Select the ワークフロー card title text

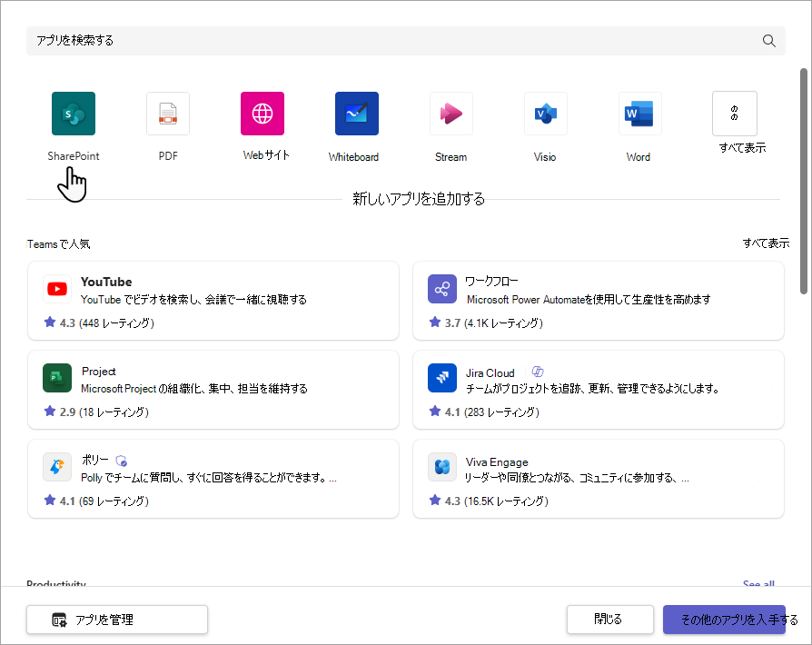click(x=491, y=282)
